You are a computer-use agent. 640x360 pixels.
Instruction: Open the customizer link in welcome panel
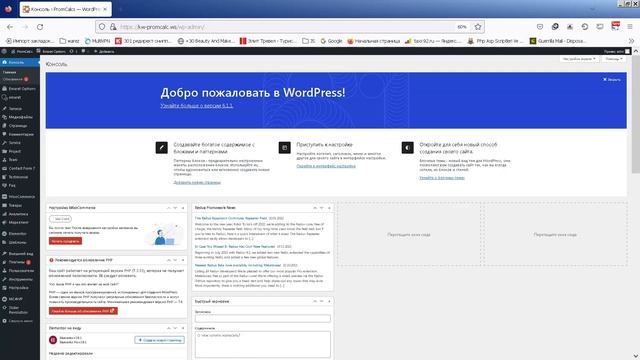coord(326,166)
